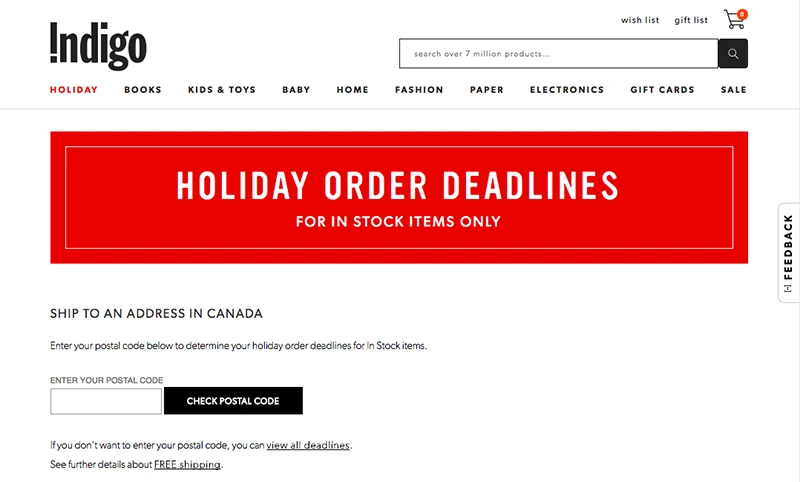The width and height of the screenshot is (800, 482).
Task: Go to Fashion menu item
Action: click(419, 90)
